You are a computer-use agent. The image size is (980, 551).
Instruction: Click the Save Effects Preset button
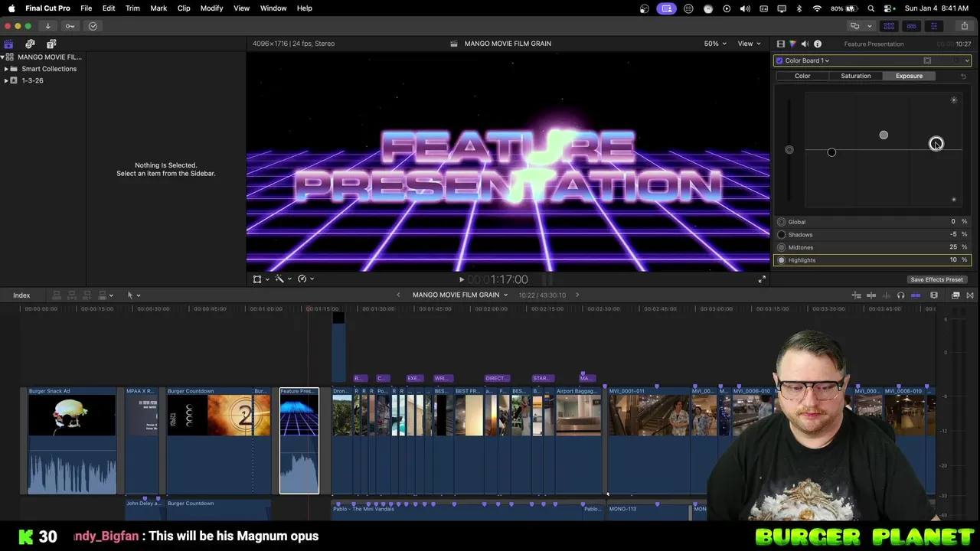pos(936,280)
